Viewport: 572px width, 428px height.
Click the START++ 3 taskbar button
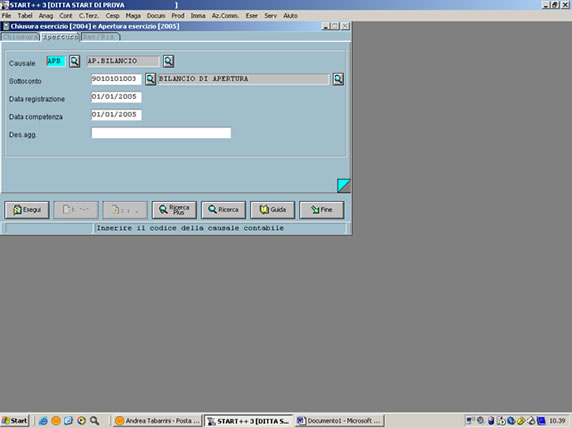(x=248, y=421)
